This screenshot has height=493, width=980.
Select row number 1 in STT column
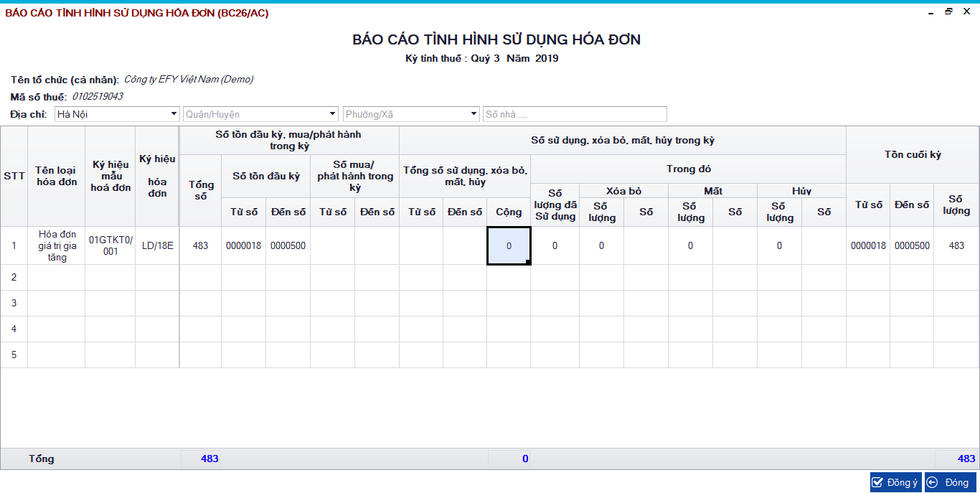(14, 245)
